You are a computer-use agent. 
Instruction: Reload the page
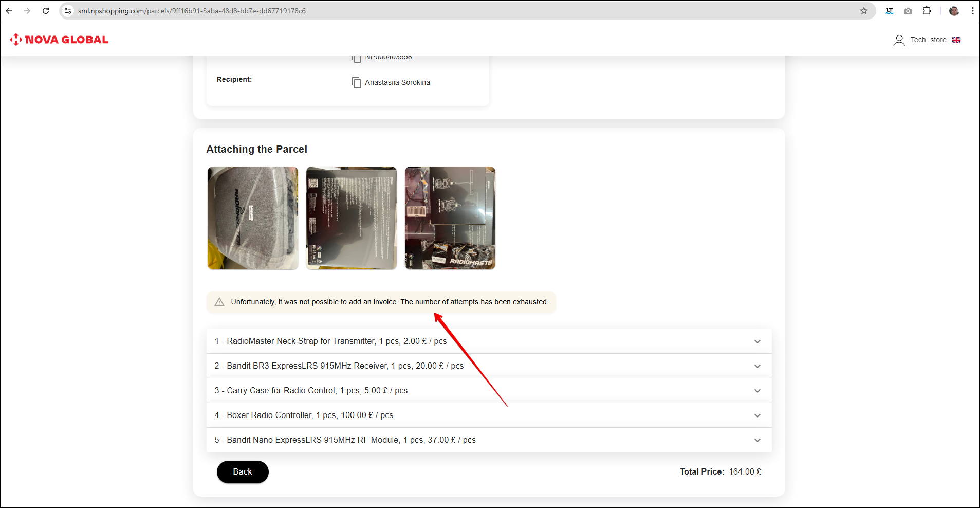pos(46,11)
